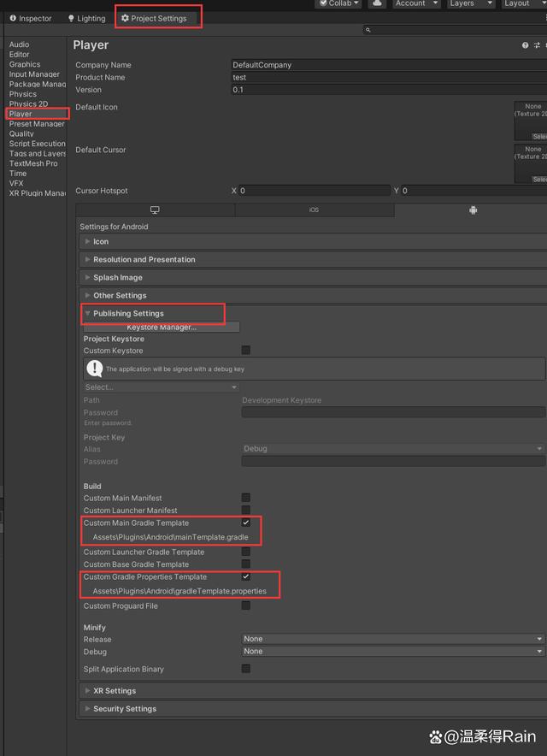Open Graphics settings category
The height and width of the screenshot is (756, 547).
(x=25, y=64)
